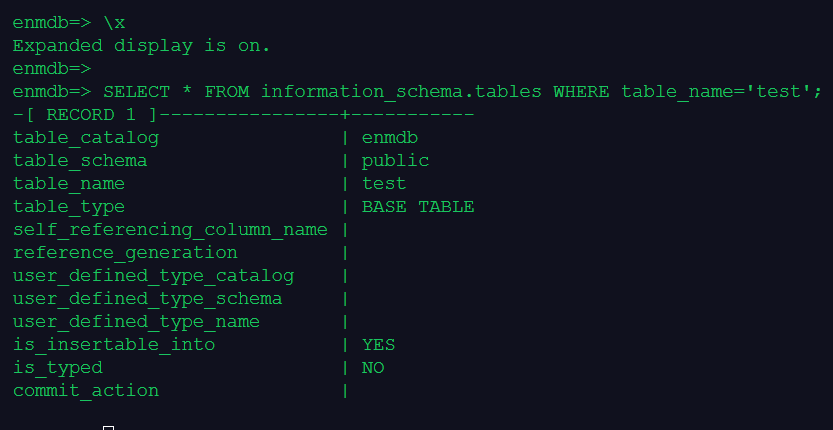Click the table_catalog field label
The height and width of the screenshot is (430, 833).
(86, 137)
